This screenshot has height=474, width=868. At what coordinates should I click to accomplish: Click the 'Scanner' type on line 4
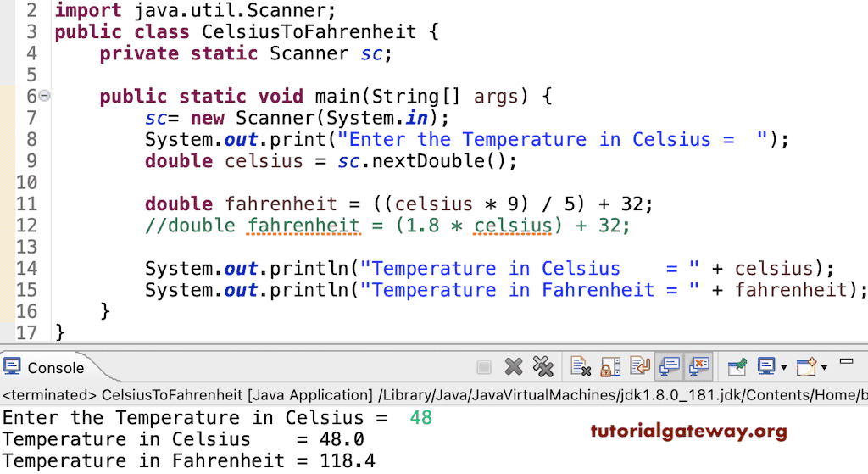[309, 53]
